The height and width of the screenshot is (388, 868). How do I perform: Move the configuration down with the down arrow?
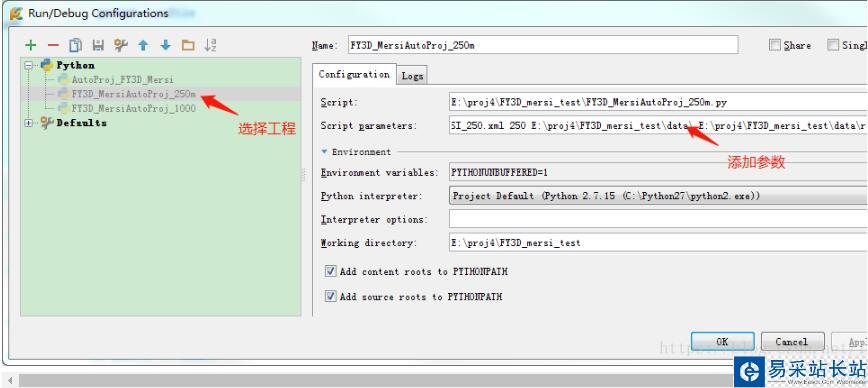pyautogui.click(x=166, y=45)
